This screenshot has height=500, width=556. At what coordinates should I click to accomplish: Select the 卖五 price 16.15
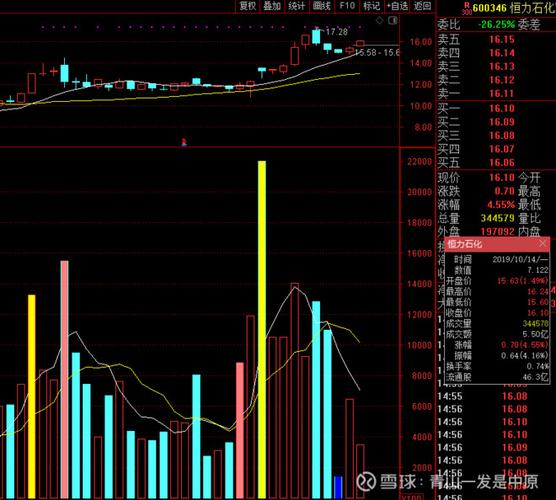click(x=501, y=39)
